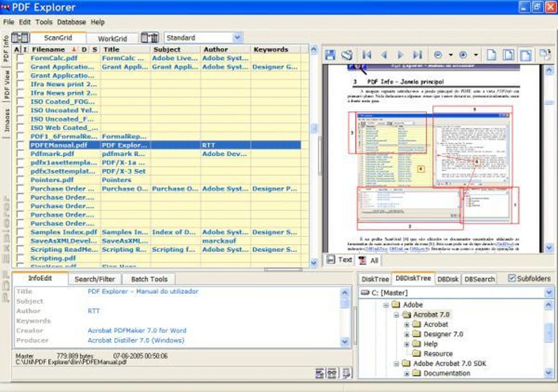The height and width of the screenshot is (392, 558).
Task: Go to next page in PDF preview
Action: click(x=400, y=55)
